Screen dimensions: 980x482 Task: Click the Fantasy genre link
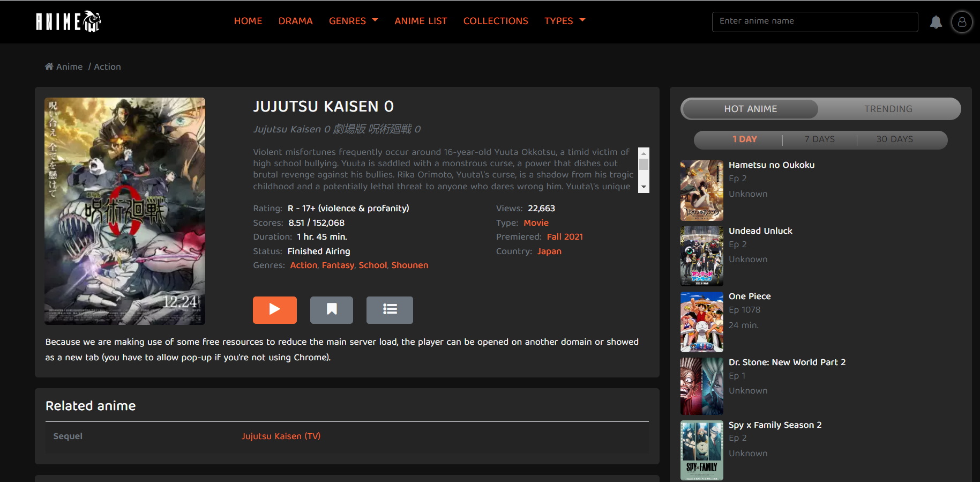click(x=338, y=265)
